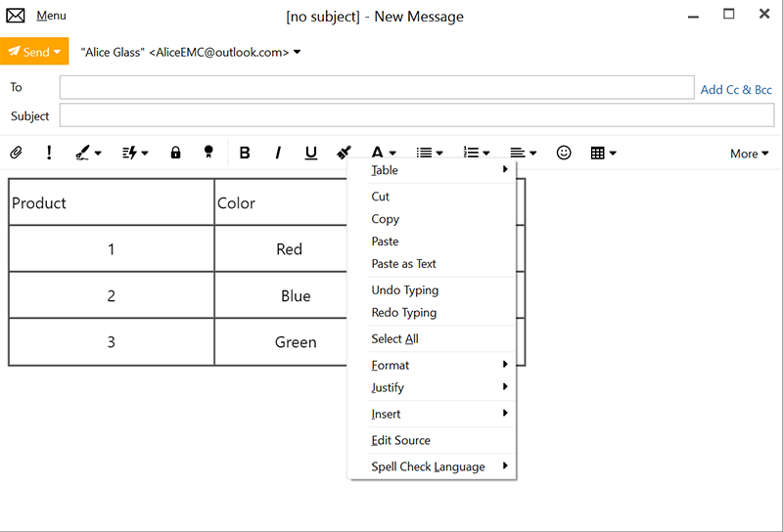Open Table submenu in context menu
The image size is (783, 532).
(433, 170)
